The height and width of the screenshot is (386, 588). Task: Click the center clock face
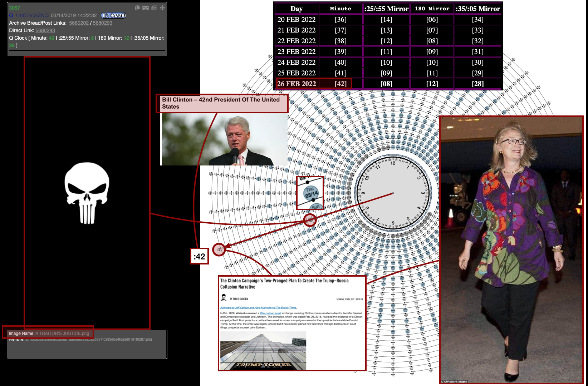click(x=393, y=193)
